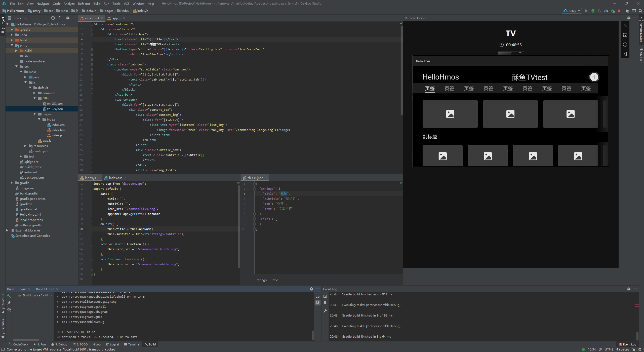This screenshot has height=352, width=644.
Task: Open the Project view selector dropdown
Action: 17,18
